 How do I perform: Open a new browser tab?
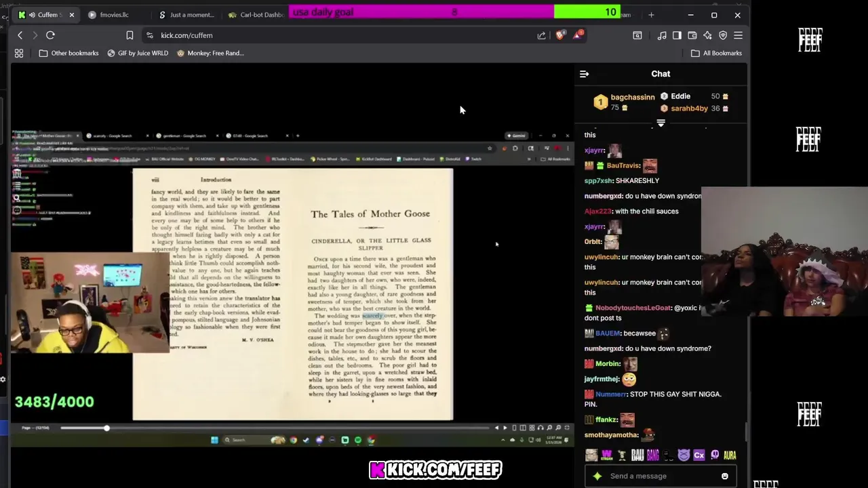coord(651,14)
